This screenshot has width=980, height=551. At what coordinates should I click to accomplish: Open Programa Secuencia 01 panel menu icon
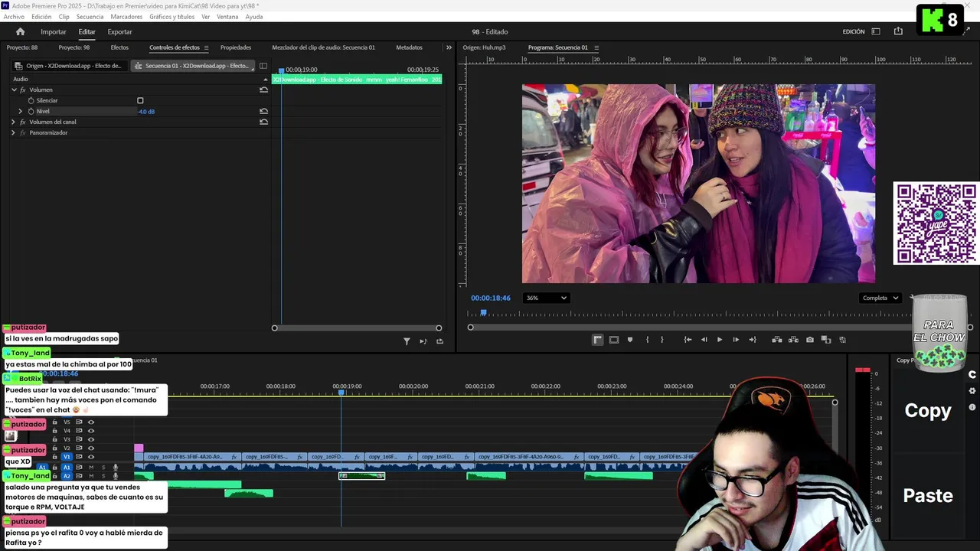tap(596, 47)
